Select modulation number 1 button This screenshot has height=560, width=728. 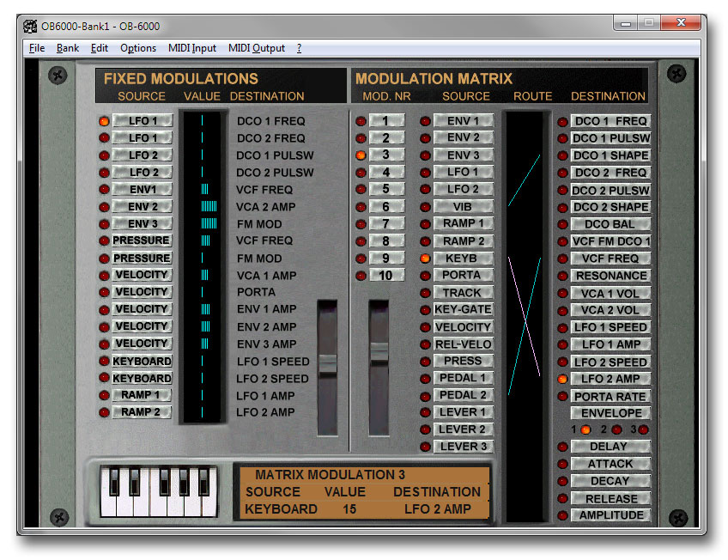386,121
